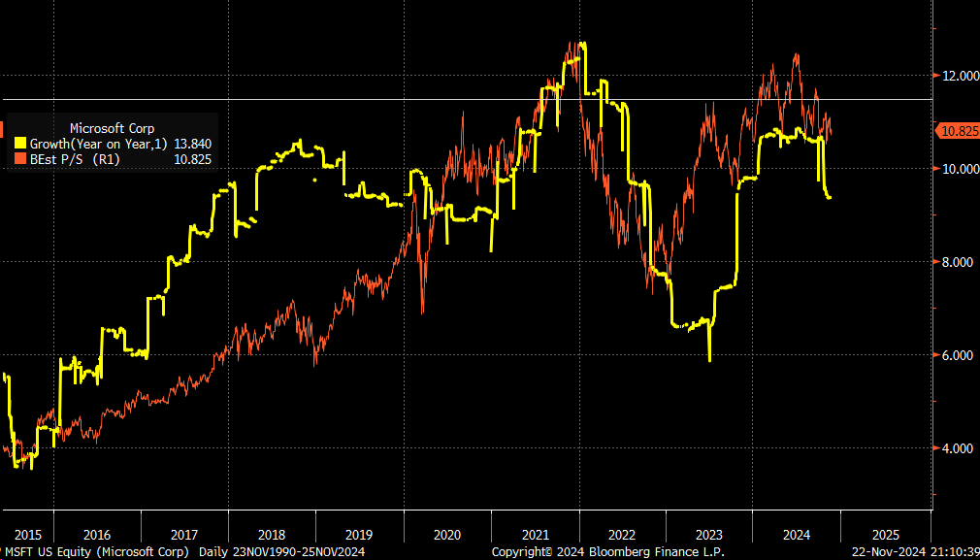This screenshot has height=560, width=980.
Task: Click the 2024 year label on x-axis
Action: tap(797, 535)
